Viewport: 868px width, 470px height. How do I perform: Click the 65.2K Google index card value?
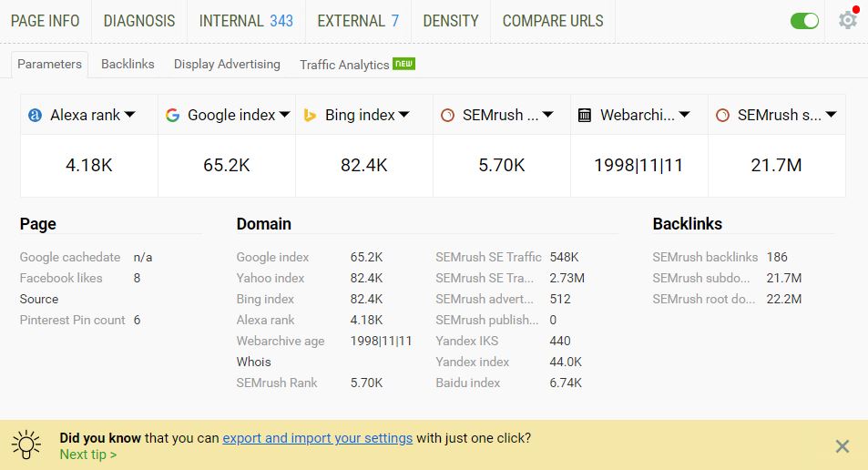[x=227, y=165]
